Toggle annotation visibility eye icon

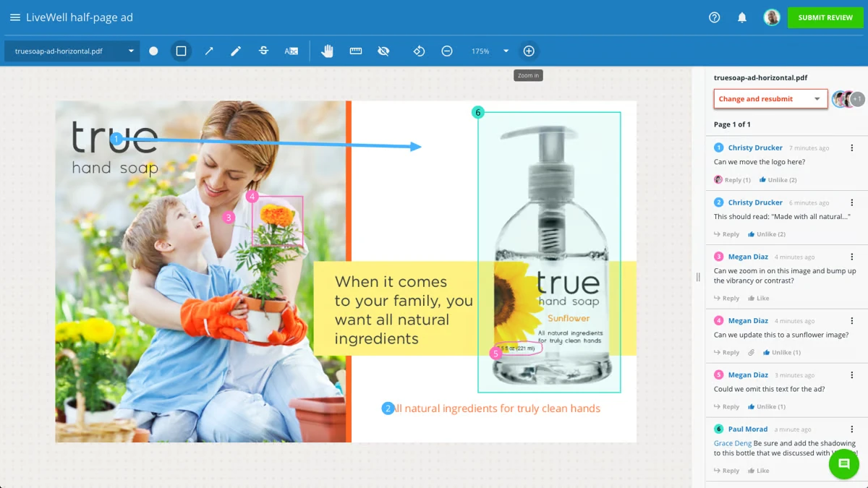(383, 51)
